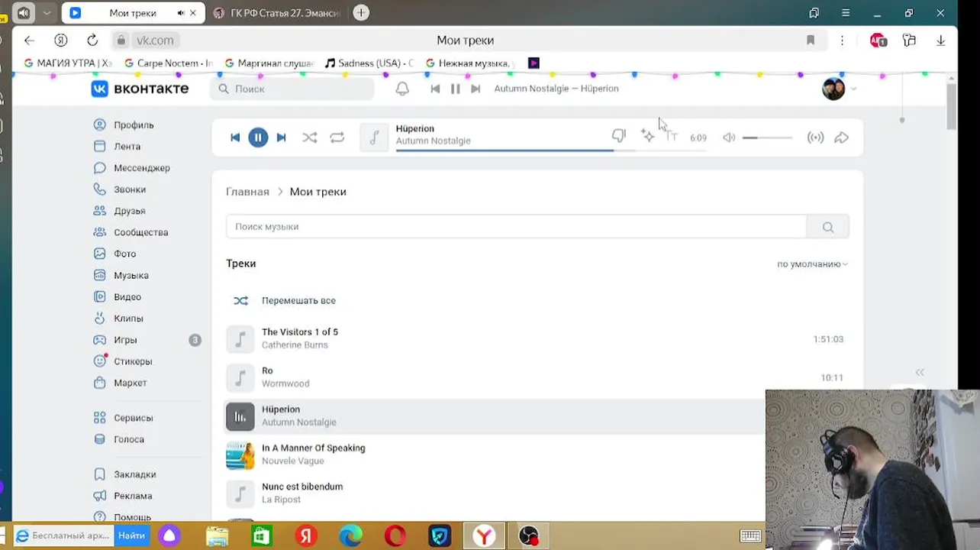Switch to ГК РФ Статья 27 tab
This screenshot has height=550, width=980.
(x=277, y=13)
